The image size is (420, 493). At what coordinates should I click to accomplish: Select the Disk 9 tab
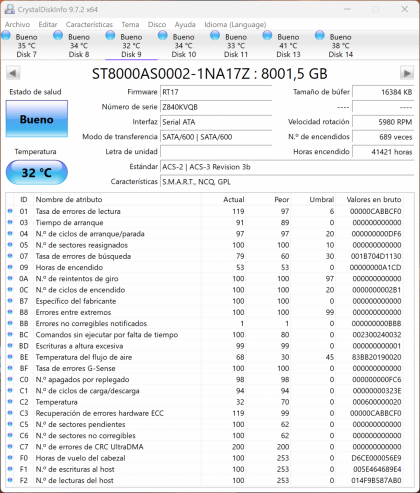[131, 45]
